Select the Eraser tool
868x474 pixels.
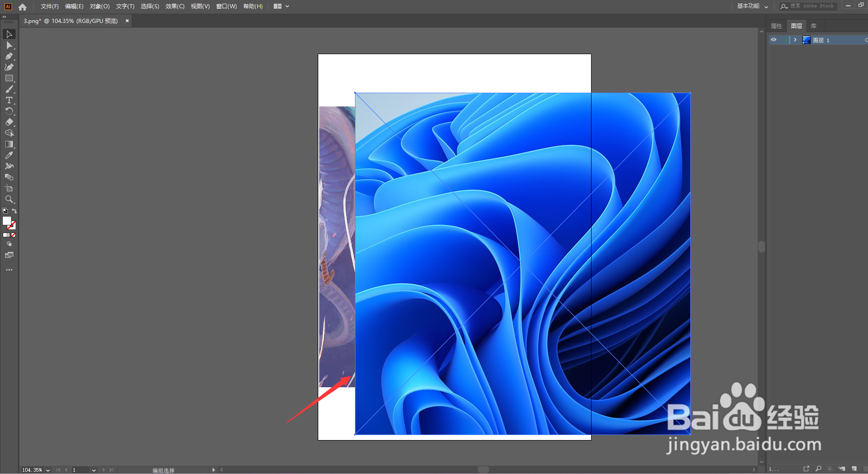9,123
